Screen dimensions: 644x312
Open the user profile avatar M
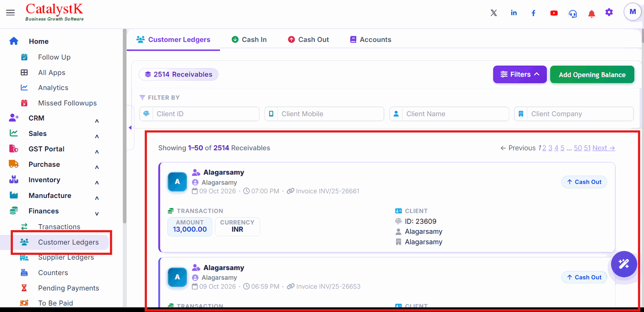tap(633, 12)
